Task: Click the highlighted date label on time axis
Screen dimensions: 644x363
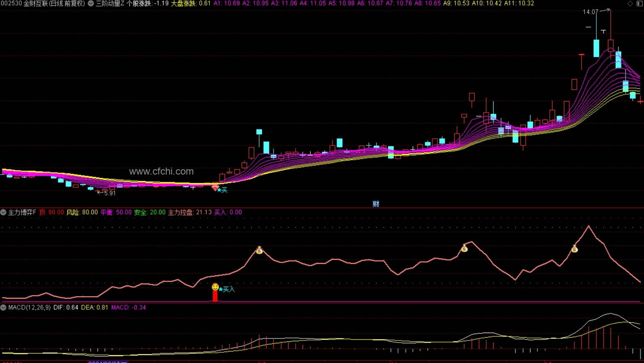Action: tap(108, 362)
